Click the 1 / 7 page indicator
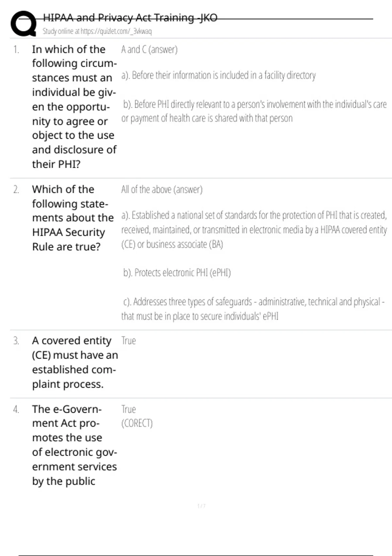 pyautogui.click(x=201, y=506)
